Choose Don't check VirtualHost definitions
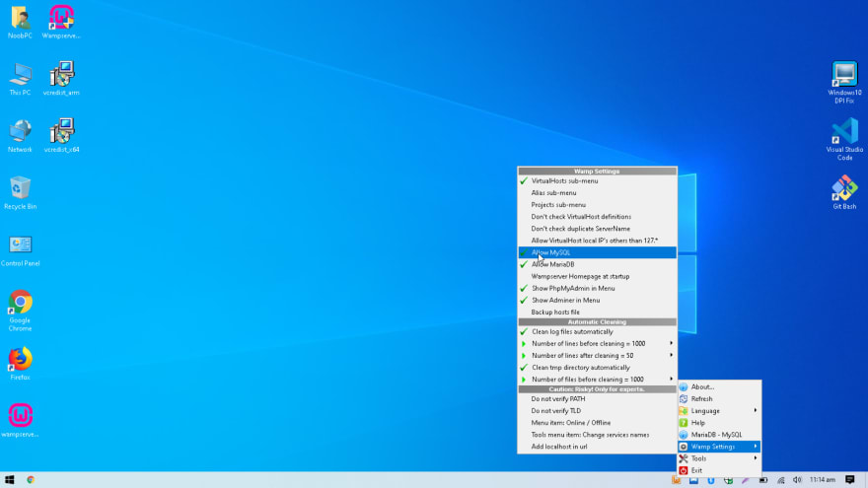Screen dimensions: 868x488 tap(597, 217)
